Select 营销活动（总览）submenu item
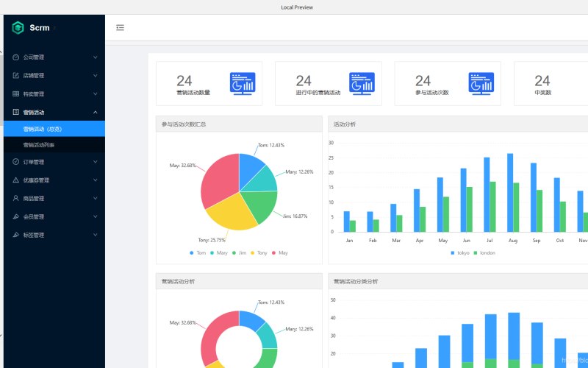The image size is (588, 368). click(54, 129)
